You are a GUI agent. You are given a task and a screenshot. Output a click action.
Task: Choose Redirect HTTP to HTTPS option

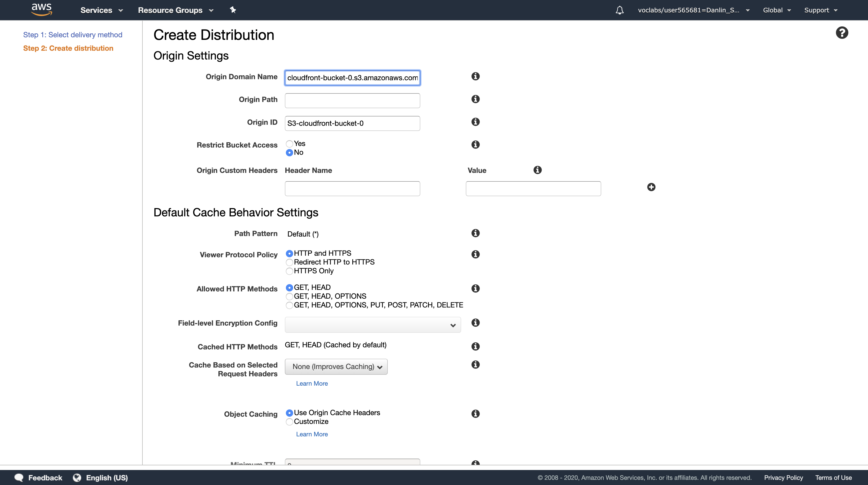pos(289,262)
